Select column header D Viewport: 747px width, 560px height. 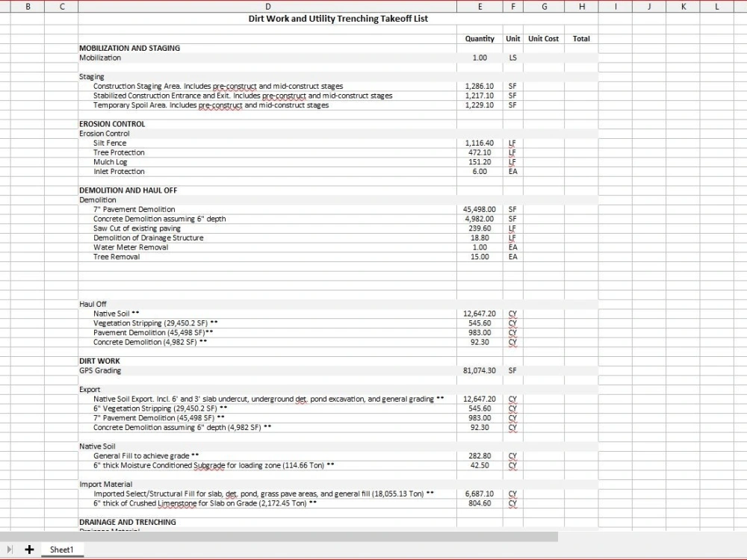pos(267,6)
